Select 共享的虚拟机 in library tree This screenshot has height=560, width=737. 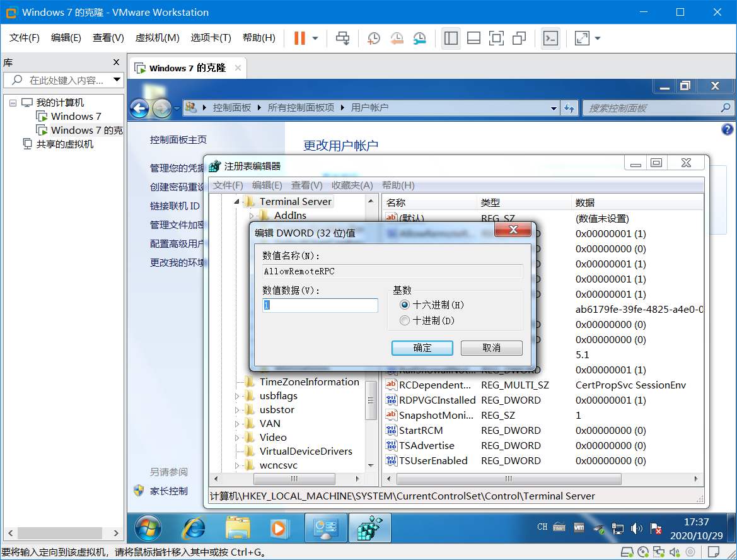[x=64, y=144]
